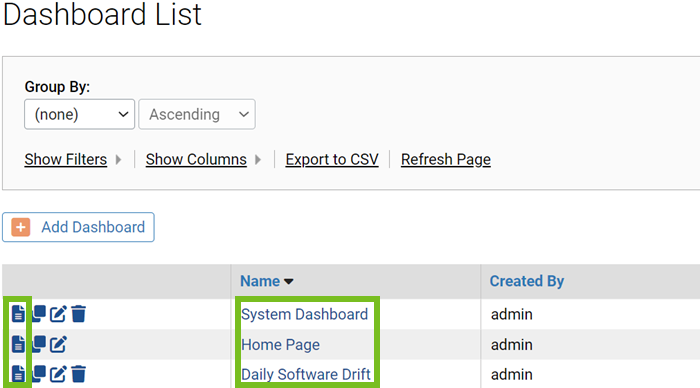Click the Dashboard List page heading
Image resolution: width=700 pixels, height=388 pixels.
click(x=102, y=14)
